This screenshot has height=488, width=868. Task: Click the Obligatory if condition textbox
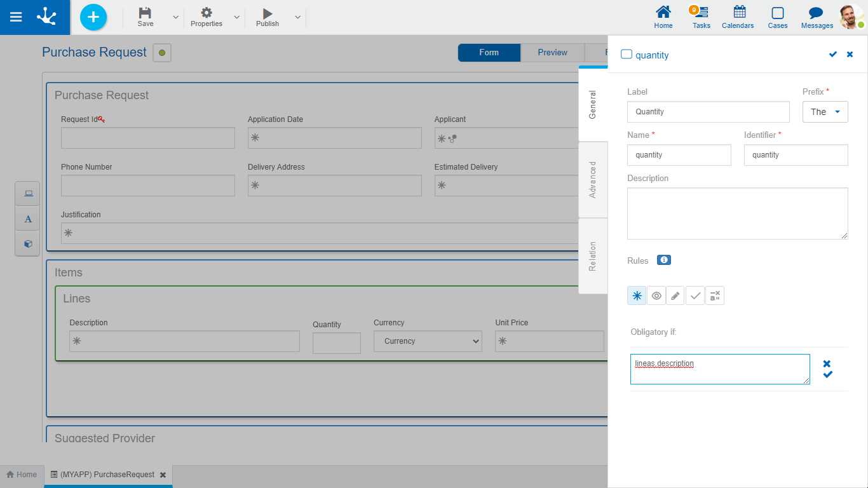(720, 369)
